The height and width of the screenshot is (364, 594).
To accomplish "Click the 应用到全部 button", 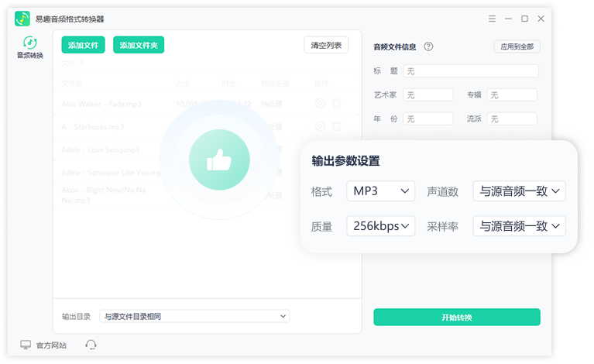I will pyautogui.click(x=517, y=46).
